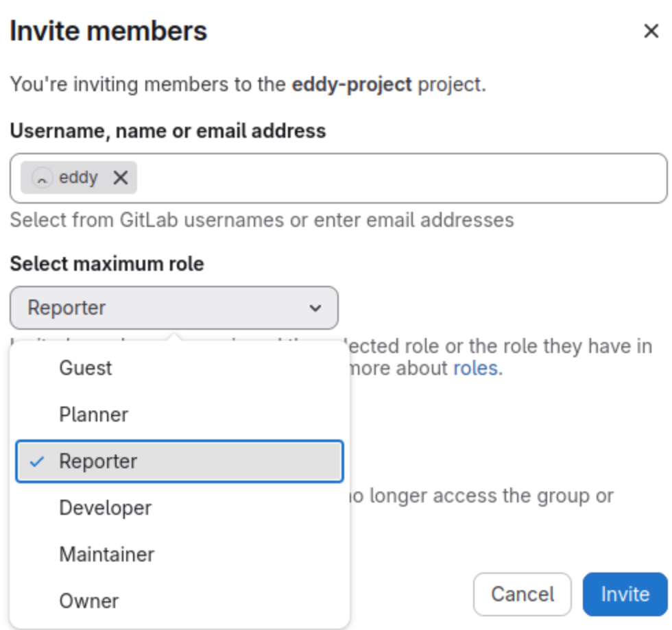The height and width of the screenshot is (630, 672).
Task: Choose the Developer role option
Action: (180, 508)
